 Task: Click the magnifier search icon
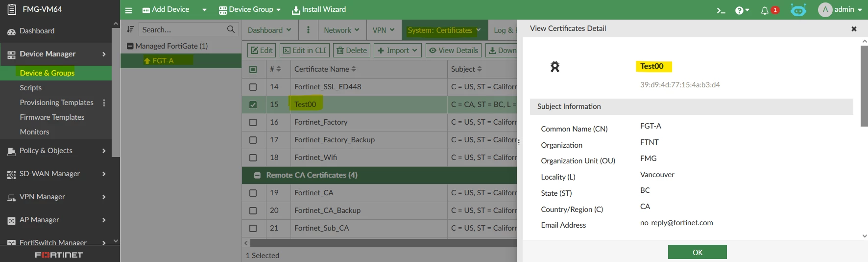pyautogui.click(x=231, y=29)
